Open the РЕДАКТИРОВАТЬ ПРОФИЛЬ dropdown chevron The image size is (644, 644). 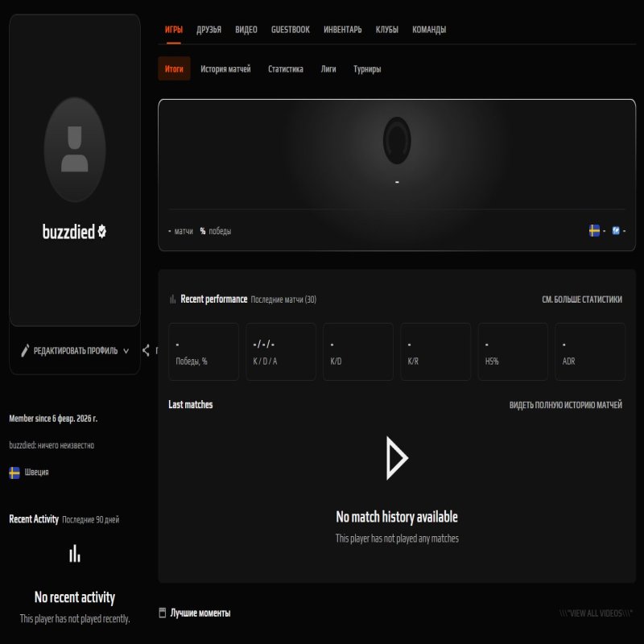coord(126,351)
